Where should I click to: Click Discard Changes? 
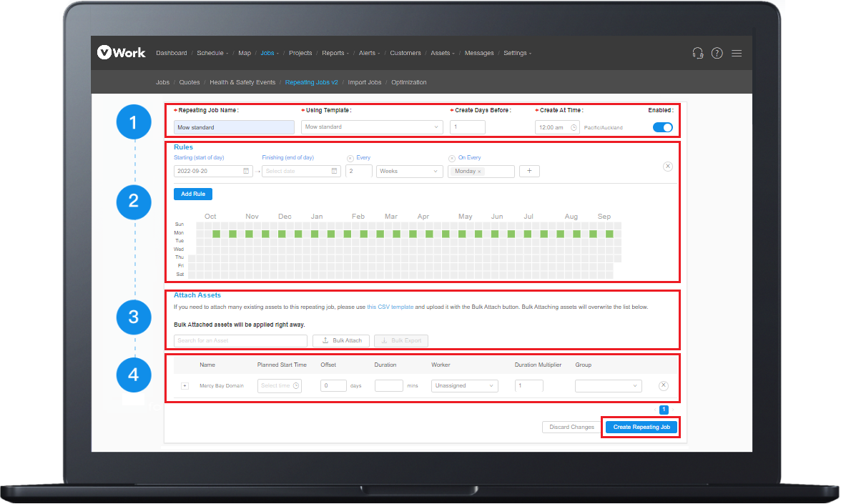tap(572, 428)
